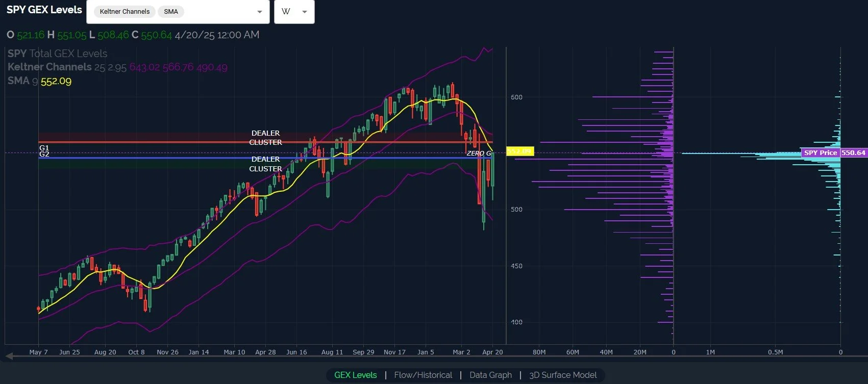The width and height of the screenshot is (868, 384).
Task: Click the close value 550.64 in header
Action: click(156, 35)
